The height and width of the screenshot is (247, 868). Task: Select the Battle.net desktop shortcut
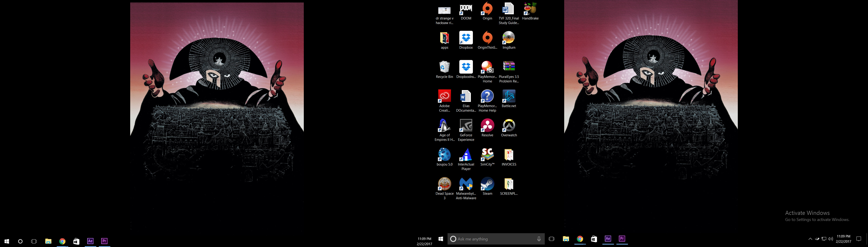coord(509,99)
